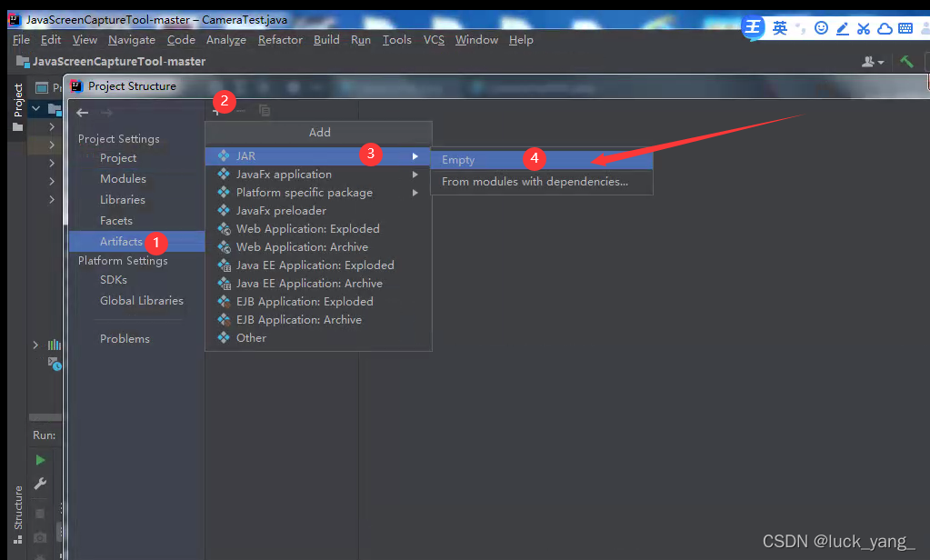
Task: Go back with the left arrow in Project Structure
Action: (x=83, y=113)
